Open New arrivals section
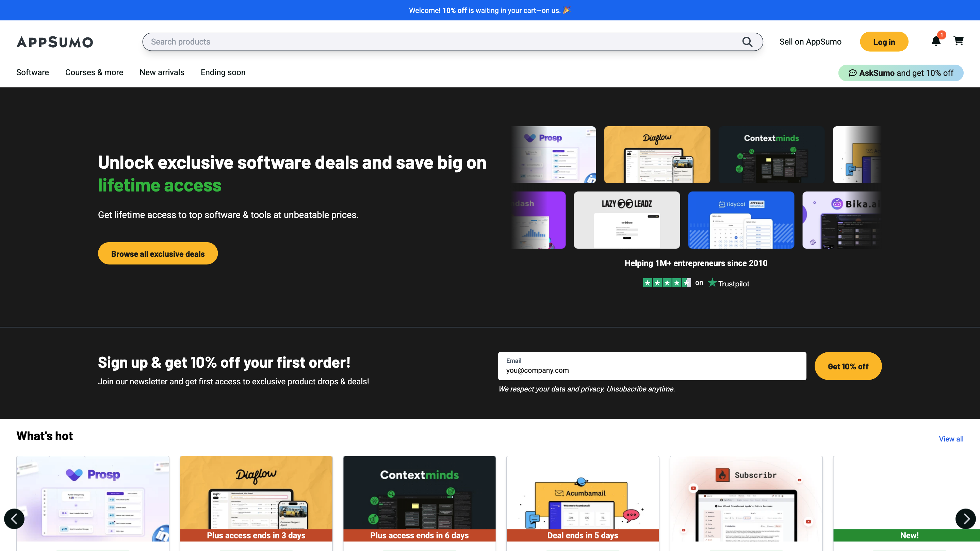This screenshot has width=980, height=551. [x=162, y=72]
